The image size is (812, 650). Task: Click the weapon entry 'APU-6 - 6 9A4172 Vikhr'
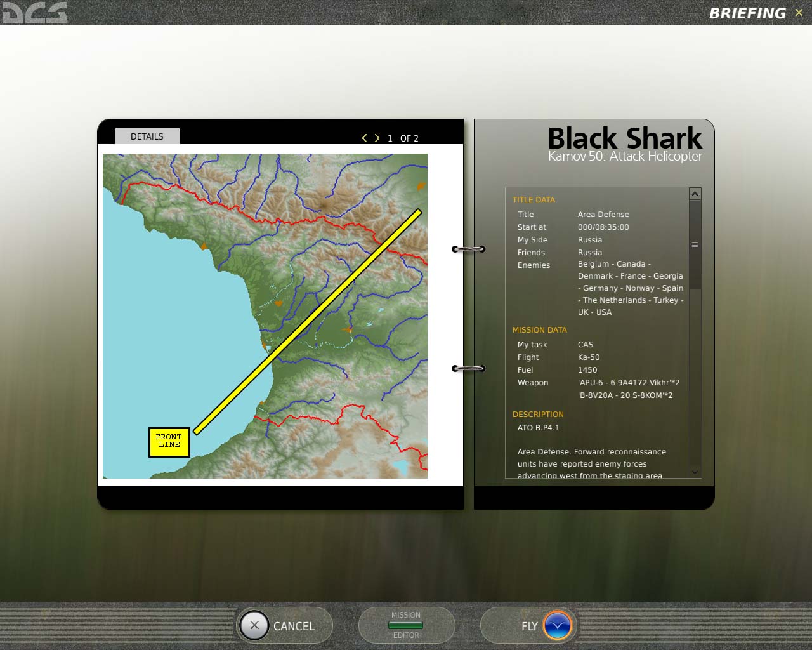click(629, 383)
